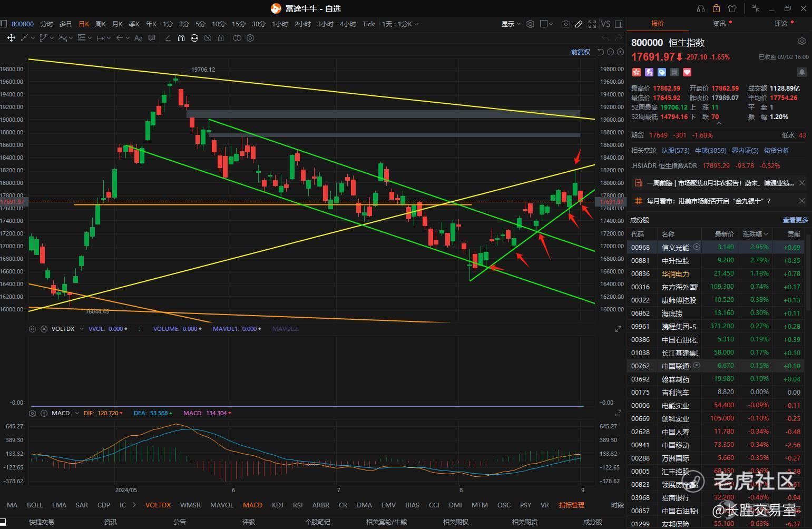The height and width of the screenshot is (529, 812).
Task: Open 快捷交易 quick trade button
Action: pyautogui.click(x=42, y=522)
